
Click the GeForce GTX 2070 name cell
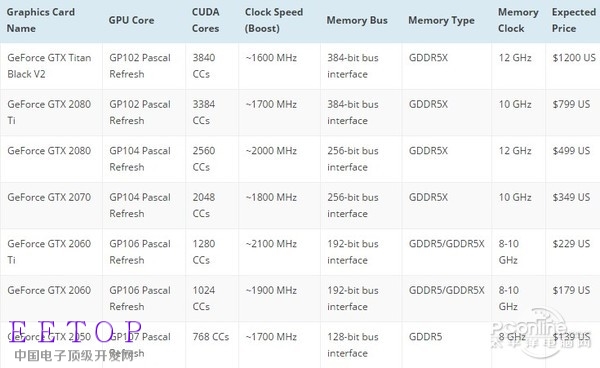pyautogui.click(x=49, y=197)
